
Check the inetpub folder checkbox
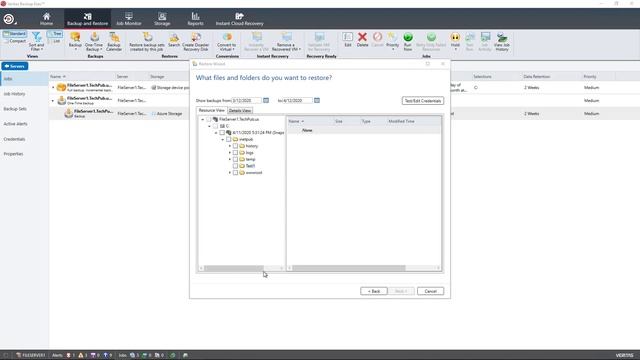[229, 139]
